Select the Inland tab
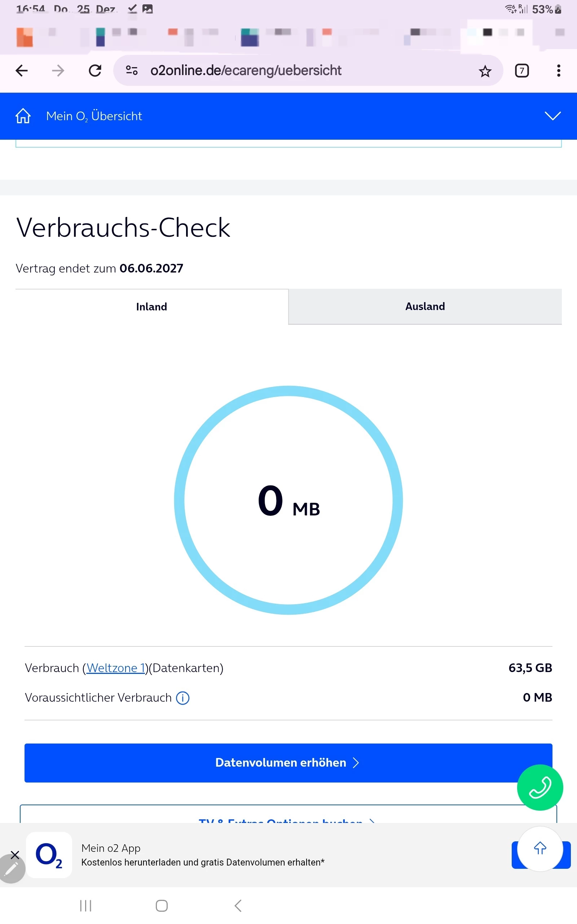The height and width of the screenshot is (924, 577). pyautogui.click(x=151, y=306)
